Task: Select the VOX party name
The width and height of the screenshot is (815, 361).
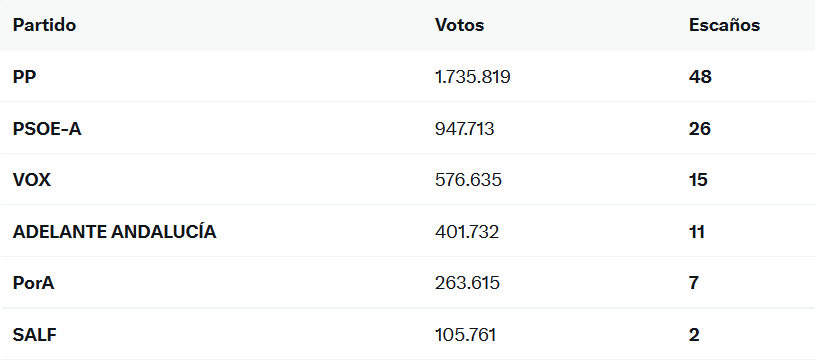Action: (32, 180)
